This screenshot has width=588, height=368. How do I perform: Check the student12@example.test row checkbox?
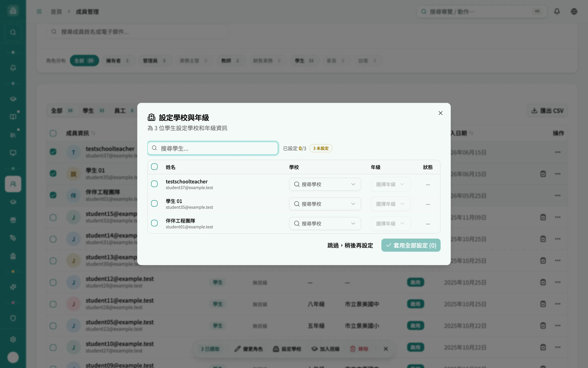[x=53, y=282]
